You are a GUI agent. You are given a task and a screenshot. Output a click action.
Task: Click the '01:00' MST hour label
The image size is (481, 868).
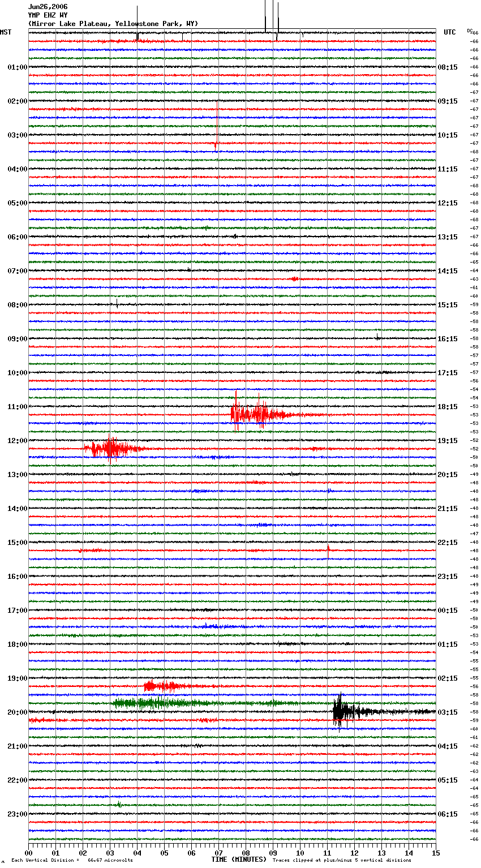tap(18, 67)
